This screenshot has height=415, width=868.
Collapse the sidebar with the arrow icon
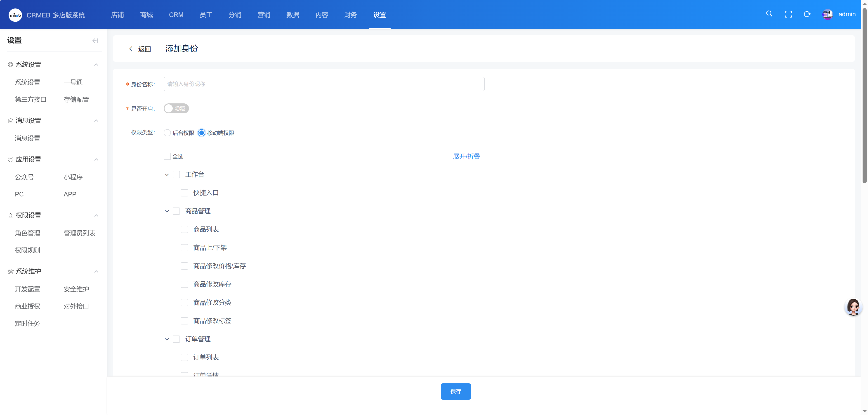(95, 41)
